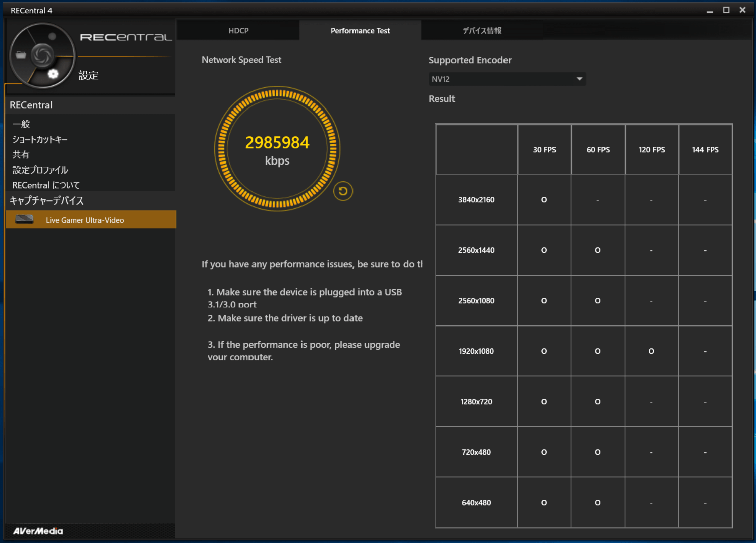Image resolution: width=756 pixels, height=543 pixels.
Task: Click the 2985984 kbps speed gauge
Action: pyautogui.click(x=277, y=149)
